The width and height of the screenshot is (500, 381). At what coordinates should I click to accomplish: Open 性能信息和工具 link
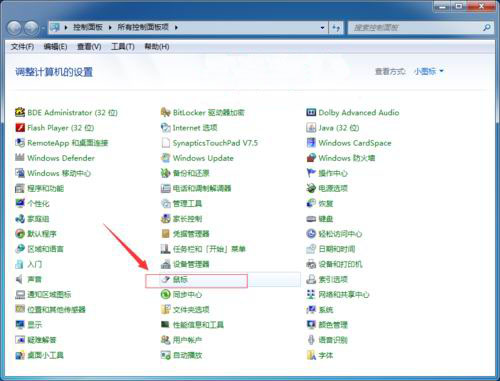pos(198,325)
